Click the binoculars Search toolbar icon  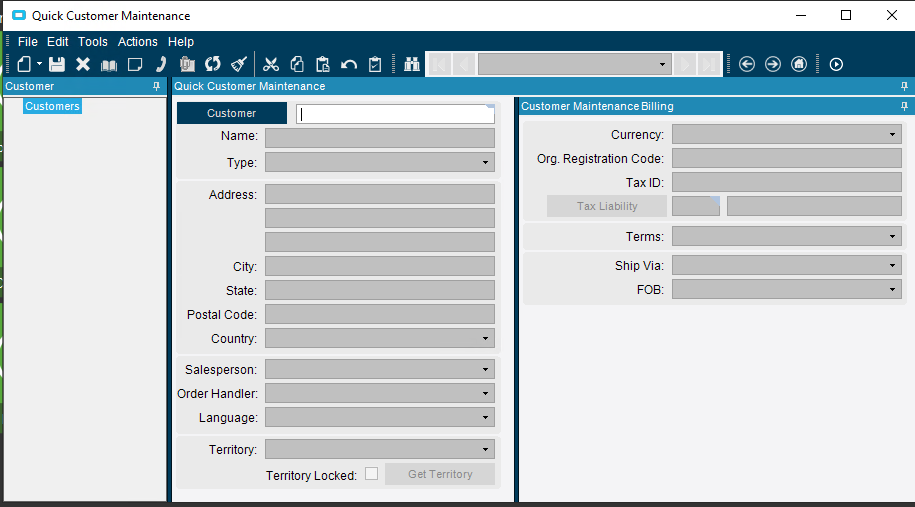(412, 64)
